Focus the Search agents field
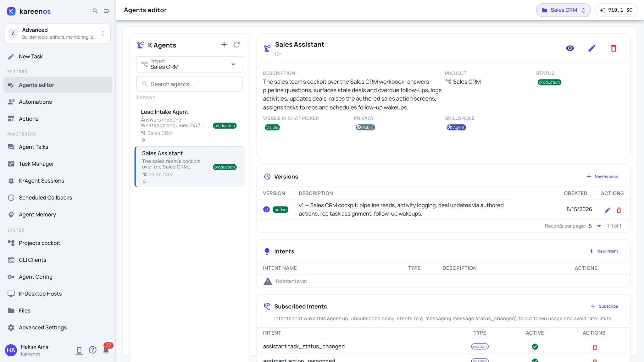The width and height of the screenshot is (644, 362). click(190, 84)
